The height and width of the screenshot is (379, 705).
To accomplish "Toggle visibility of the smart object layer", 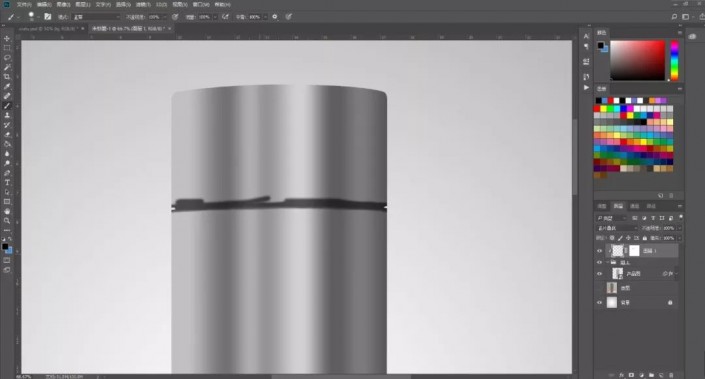I will click(599, 273).
